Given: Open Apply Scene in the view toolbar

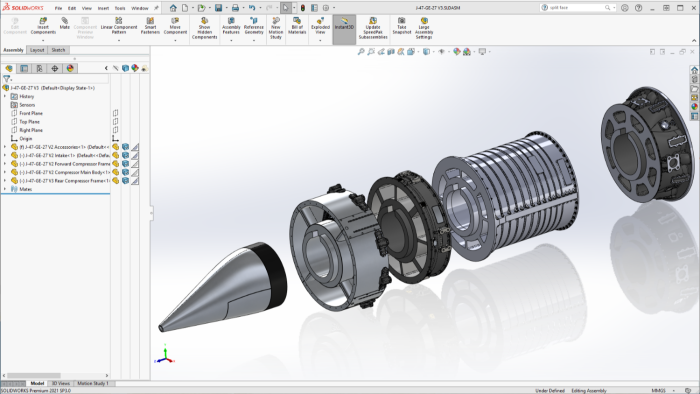Looking at the screenshot, I should tap(467, 52).
